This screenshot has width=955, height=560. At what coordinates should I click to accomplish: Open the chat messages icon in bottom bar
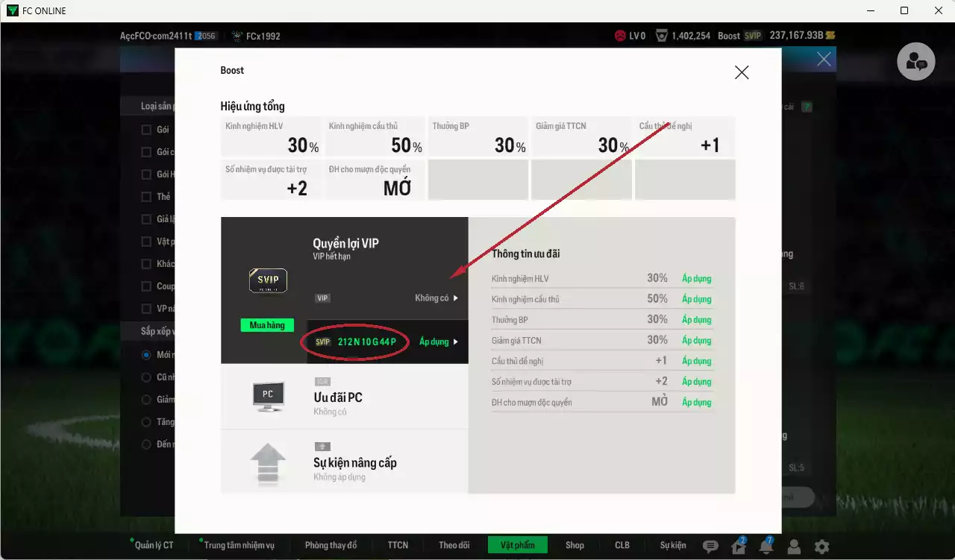pos(710,547)
